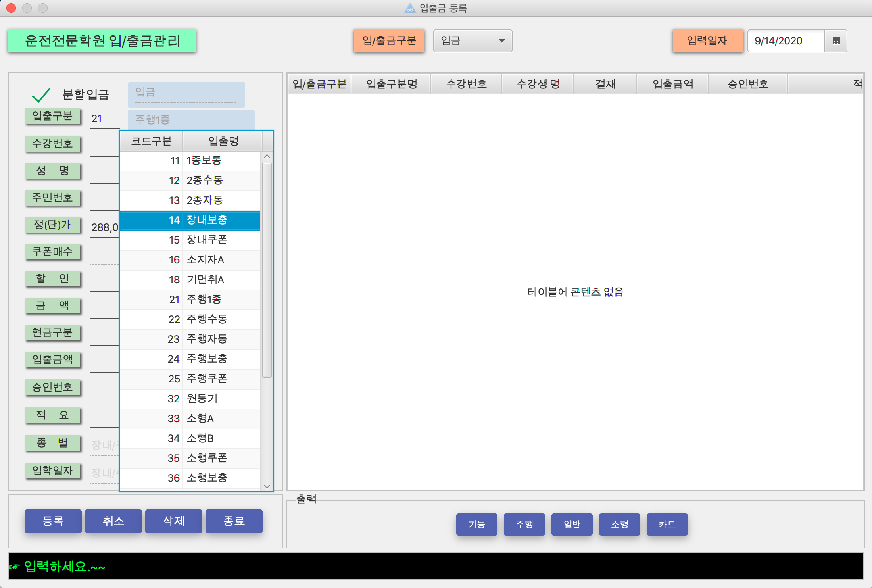Select row 14 장내보충
The image size is (872, 588).
point(190,220)
